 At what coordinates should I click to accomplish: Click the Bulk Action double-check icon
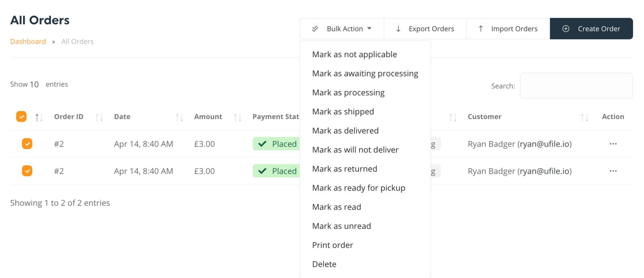pyautogui.click(x=315, y=29)
